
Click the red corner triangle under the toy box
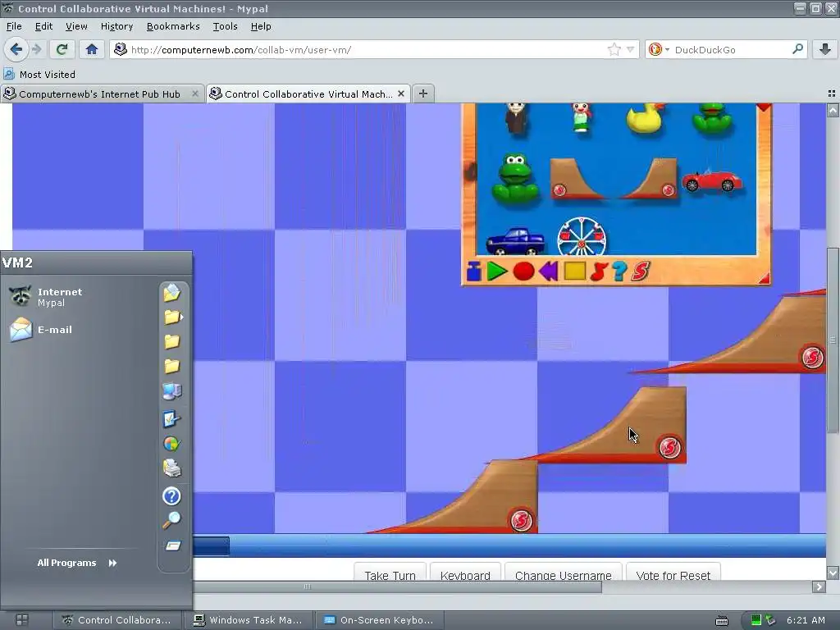(x=764, y=278)
